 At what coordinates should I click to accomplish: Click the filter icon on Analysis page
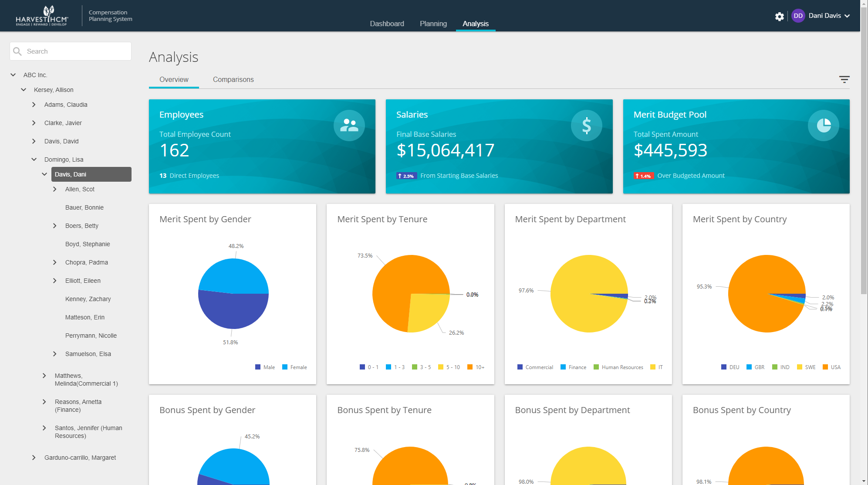844,79
